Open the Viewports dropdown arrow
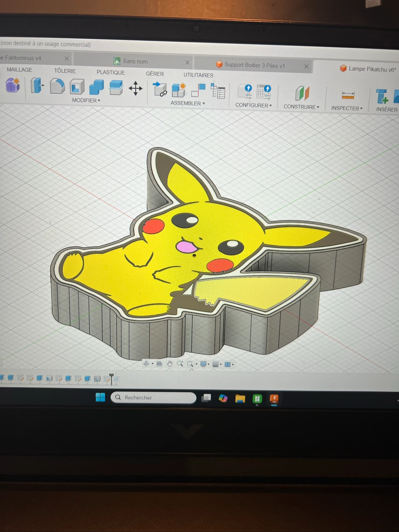The height and width of the screenshot is (532, 399). click(233, 364)
